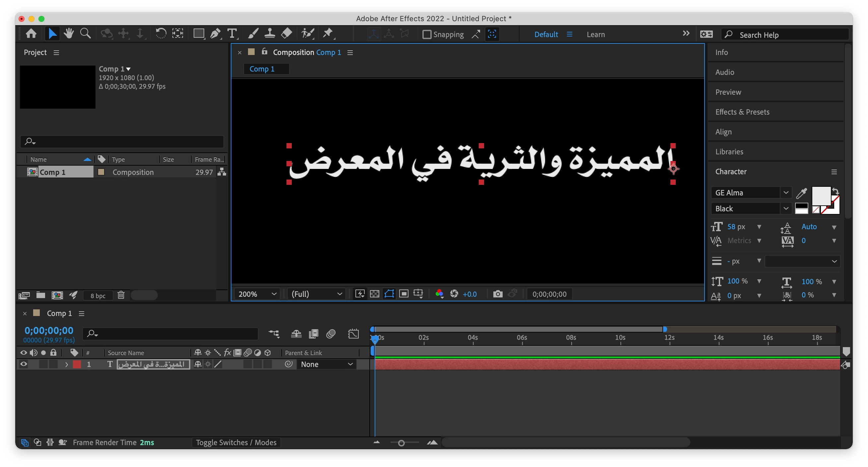Open the Effects & Presets panel
868x467 pixels.
tap(742, 112)
